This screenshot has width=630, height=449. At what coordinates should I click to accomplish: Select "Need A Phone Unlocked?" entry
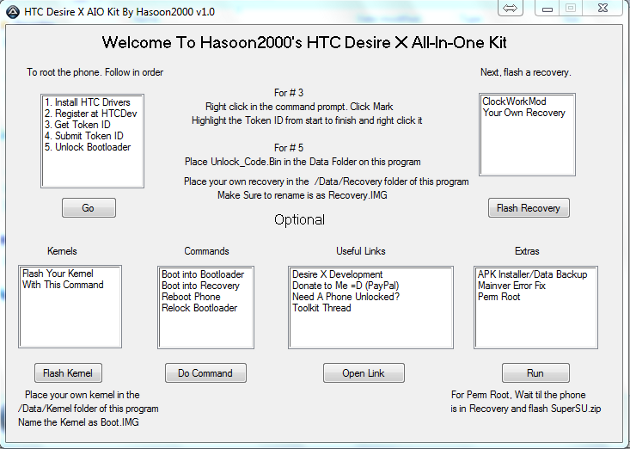coord(346,297)
